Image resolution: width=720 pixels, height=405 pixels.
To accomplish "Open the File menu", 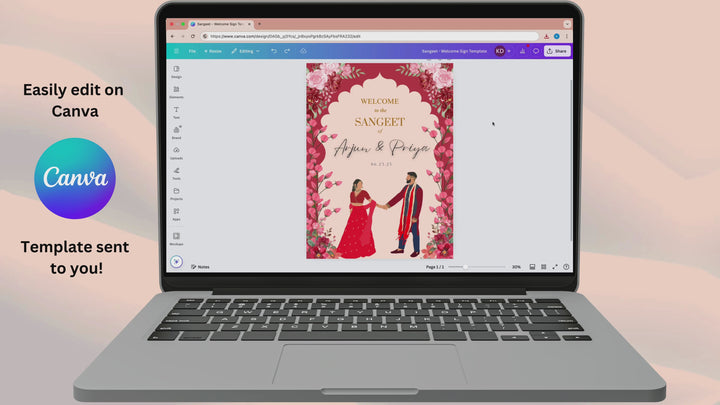I will click(192, 51).
